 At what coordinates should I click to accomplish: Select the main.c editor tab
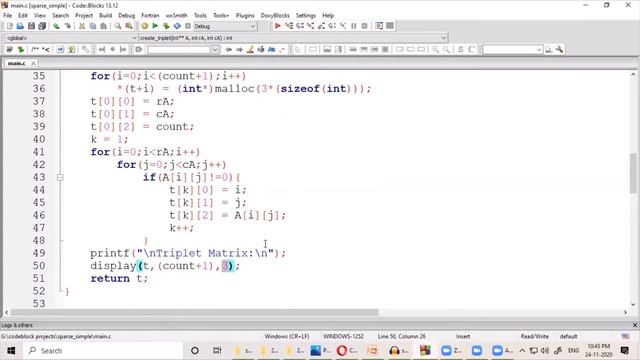pyautogui.click(x=17, y=63)
